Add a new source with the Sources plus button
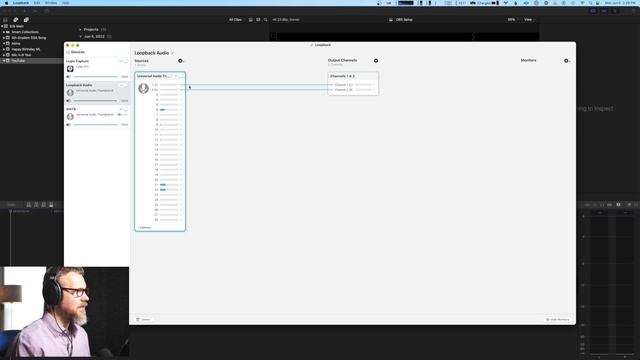The height and width of the screenshot is (360, 640). coord(180,61)
